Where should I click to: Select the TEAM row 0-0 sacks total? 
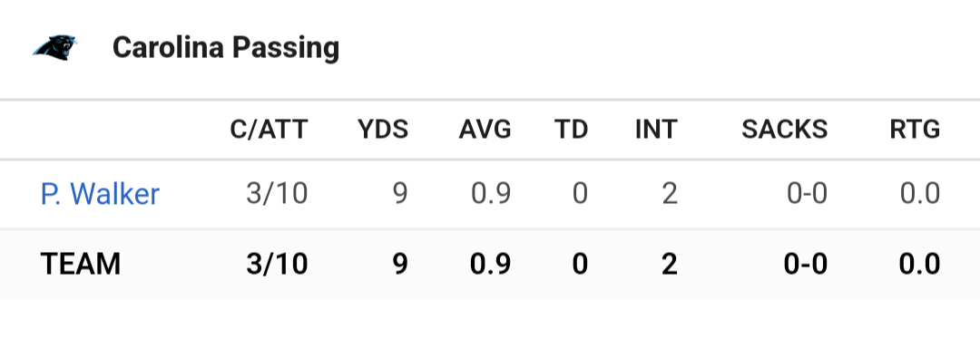[x=806, y=265]
